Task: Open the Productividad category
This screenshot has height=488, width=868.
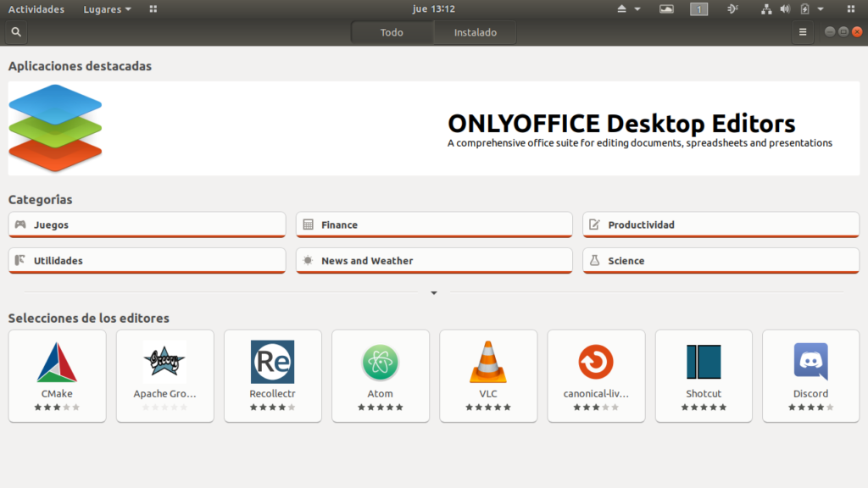Action: (721, 225)
